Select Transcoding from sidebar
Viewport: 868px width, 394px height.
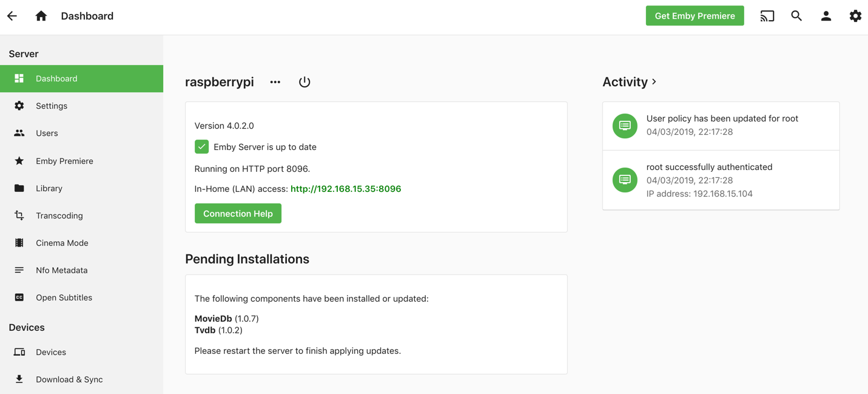pos(59,216)
